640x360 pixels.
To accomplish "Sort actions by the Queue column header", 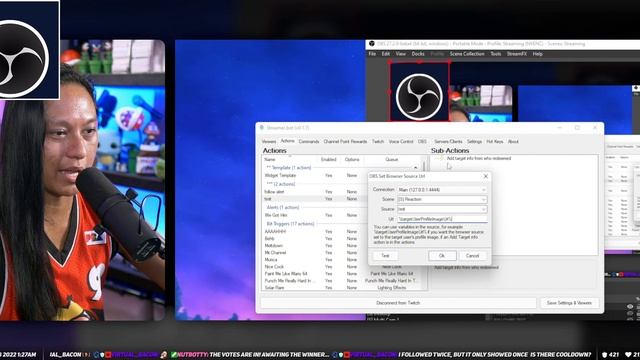I will pos(391,160).
